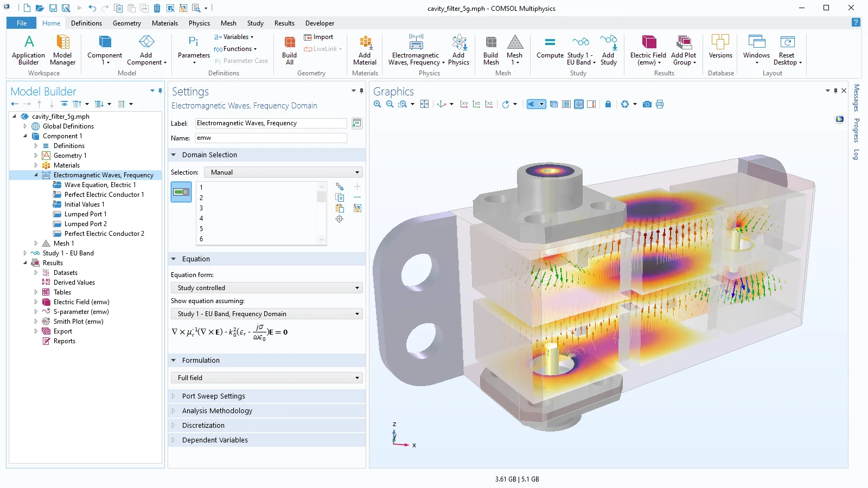Switch to the Results ribbon tab
Screen dimensions: 868x488
[x=284, y=23]
